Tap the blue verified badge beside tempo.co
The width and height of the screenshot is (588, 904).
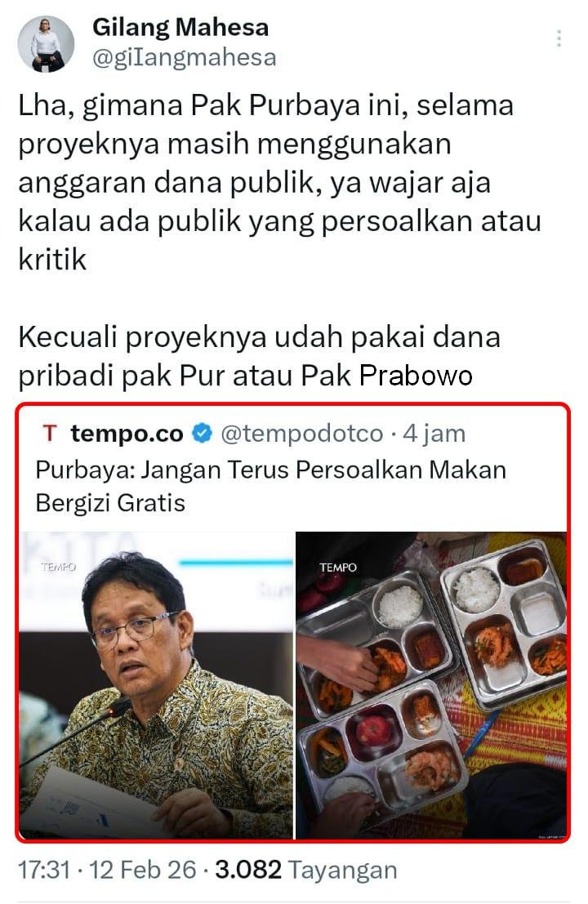[x=202, y=434]
